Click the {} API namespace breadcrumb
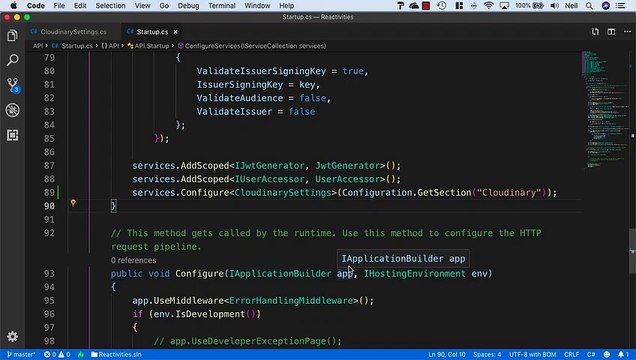 110,46
